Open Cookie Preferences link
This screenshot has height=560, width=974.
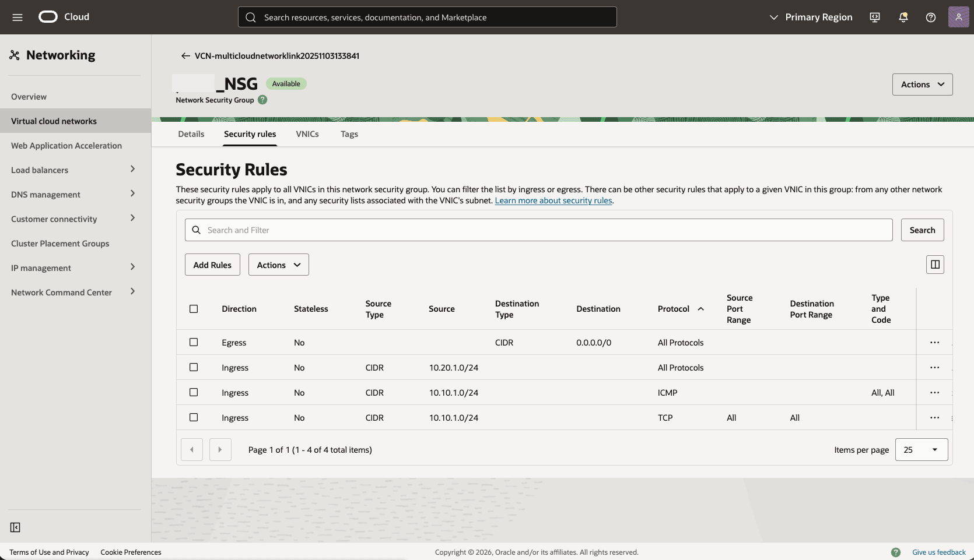pyautogui.click(x=131, y=552)
